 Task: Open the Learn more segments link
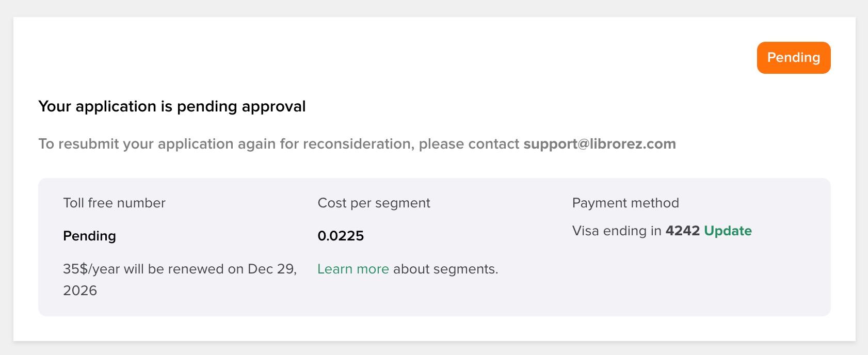tap(353, 269)
